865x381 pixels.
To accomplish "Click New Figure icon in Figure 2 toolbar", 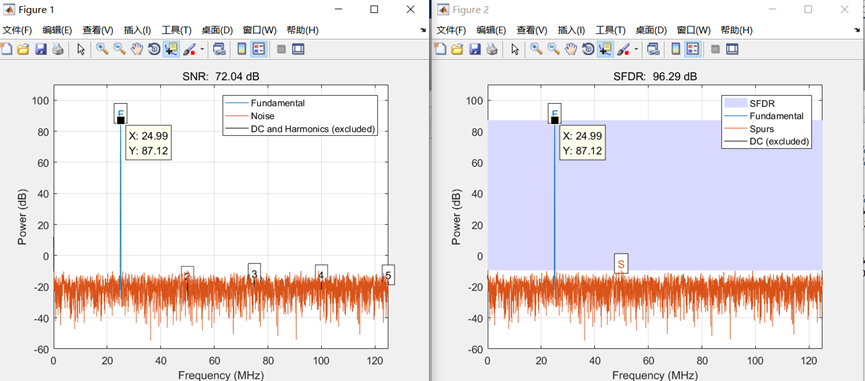I will coord(440,50).
